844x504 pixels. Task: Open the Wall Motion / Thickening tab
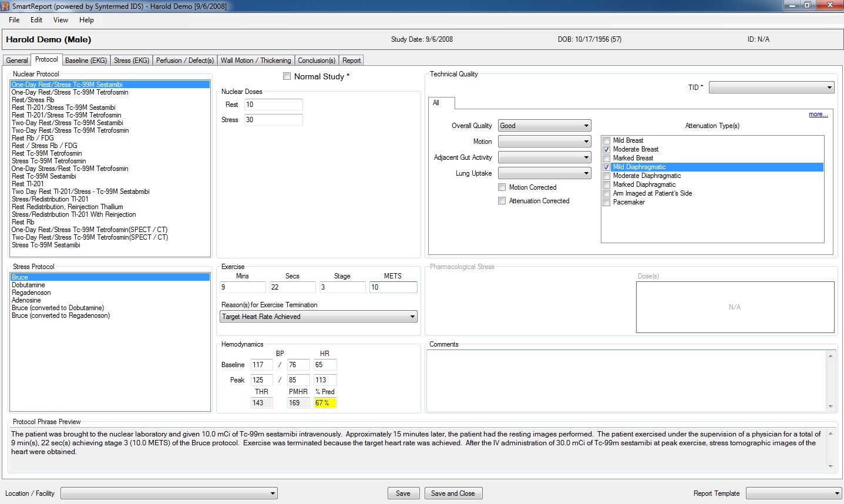[255, 61]
